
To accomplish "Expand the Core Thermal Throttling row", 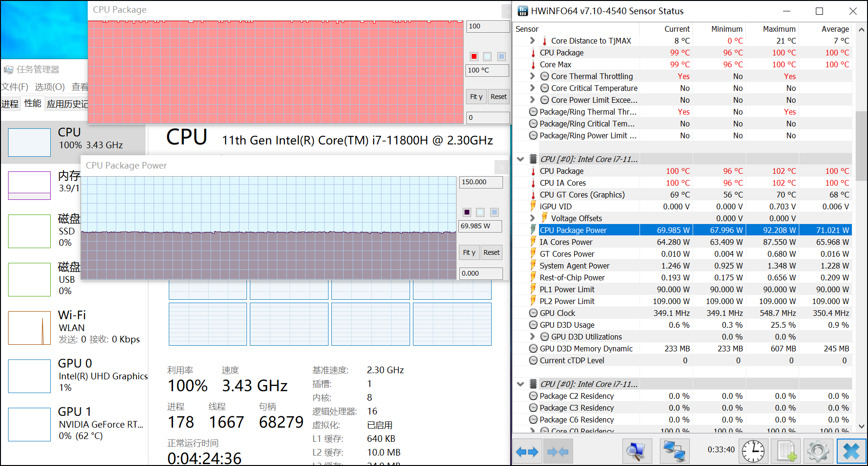I will click(532, 76).
